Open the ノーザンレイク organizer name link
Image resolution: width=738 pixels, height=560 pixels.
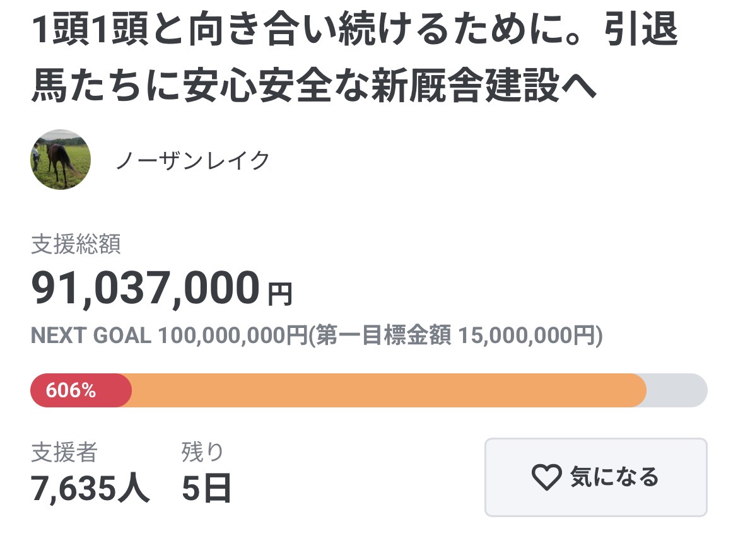coord(193,161)
